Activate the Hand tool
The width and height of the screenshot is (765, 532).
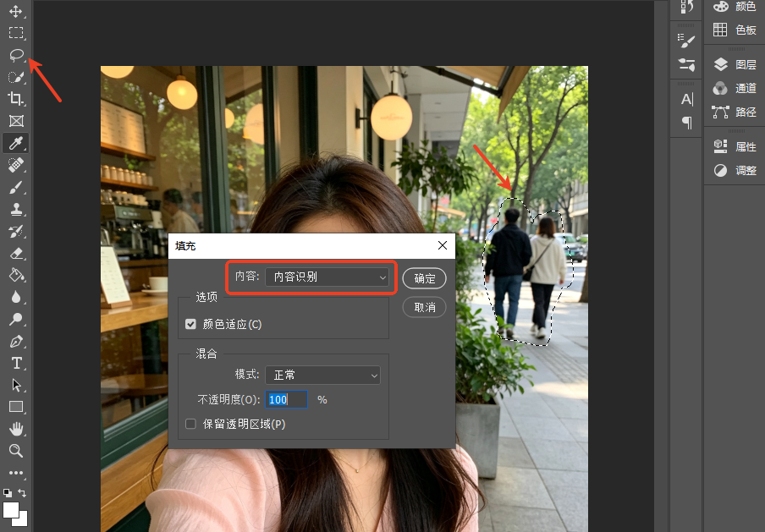[x=15, y=429]
